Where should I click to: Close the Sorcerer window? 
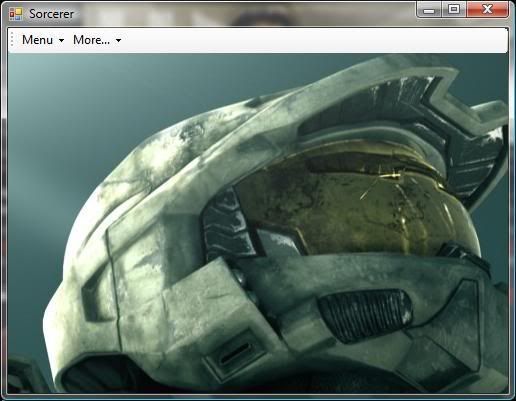click(487, 9)
